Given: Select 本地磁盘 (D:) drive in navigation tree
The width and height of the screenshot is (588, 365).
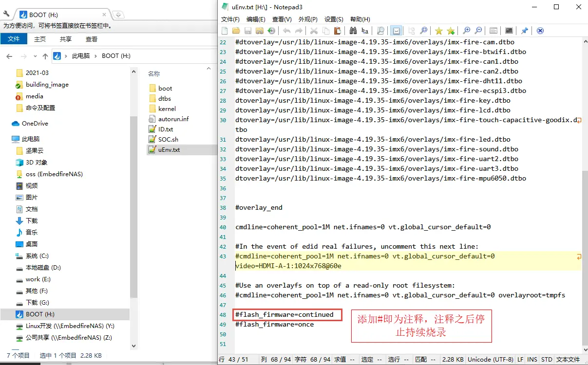Looking at the screenshot, I should tap(43, 268).
